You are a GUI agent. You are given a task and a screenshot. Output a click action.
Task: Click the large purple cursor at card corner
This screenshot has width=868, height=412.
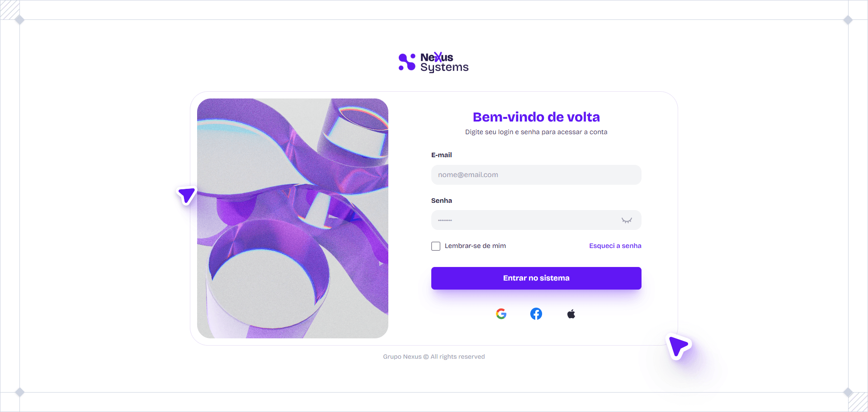[x=678, y=346]
